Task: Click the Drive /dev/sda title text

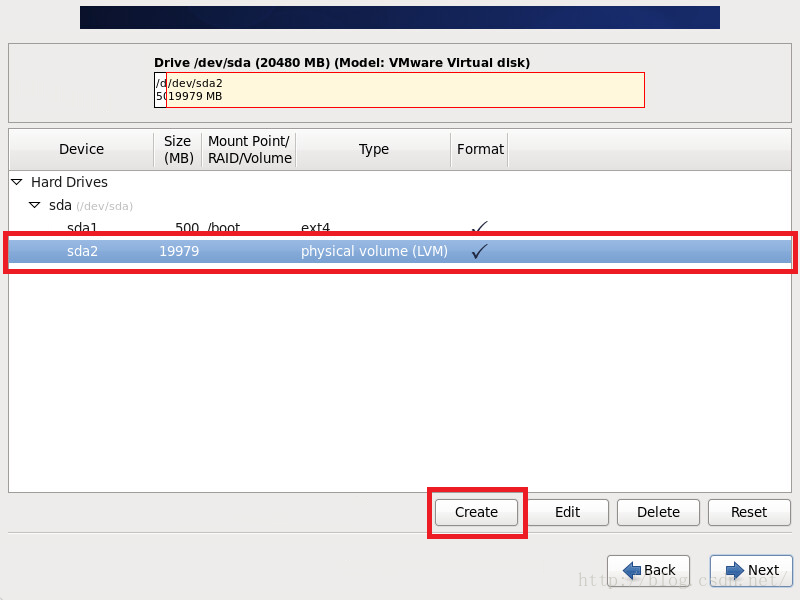Action: pyautogui.click(x=342, y=63)
